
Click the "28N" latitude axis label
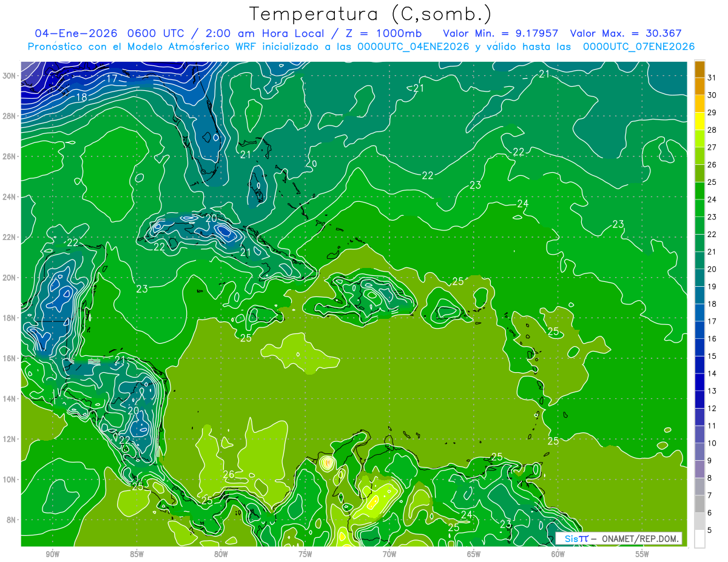tap(10, 116)
